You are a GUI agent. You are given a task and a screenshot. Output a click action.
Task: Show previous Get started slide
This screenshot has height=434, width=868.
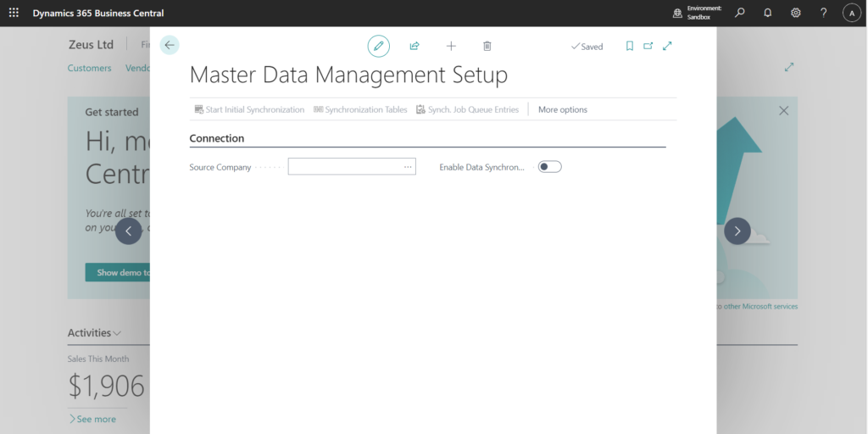click(129, 231)
